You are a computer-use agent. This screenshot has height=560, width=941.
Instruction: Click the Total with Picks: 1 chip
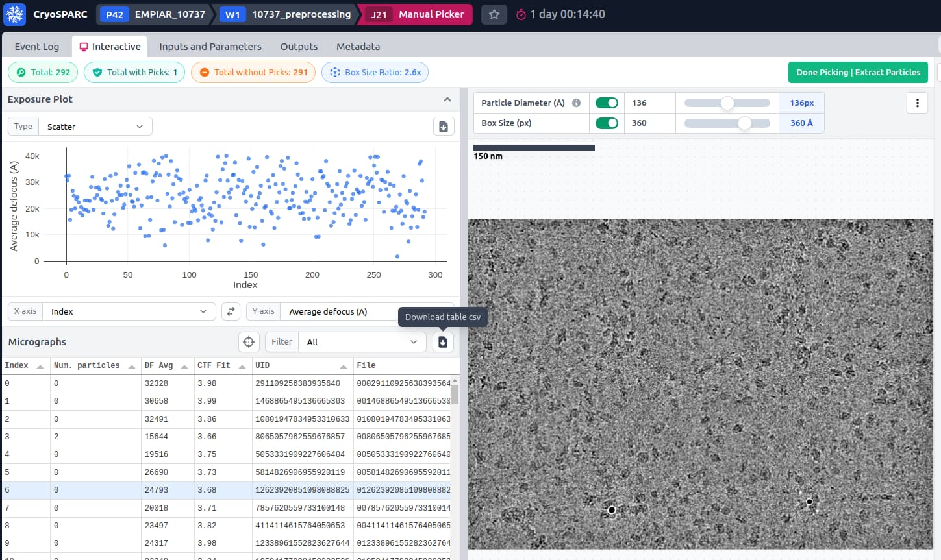[x=134, y=72]
